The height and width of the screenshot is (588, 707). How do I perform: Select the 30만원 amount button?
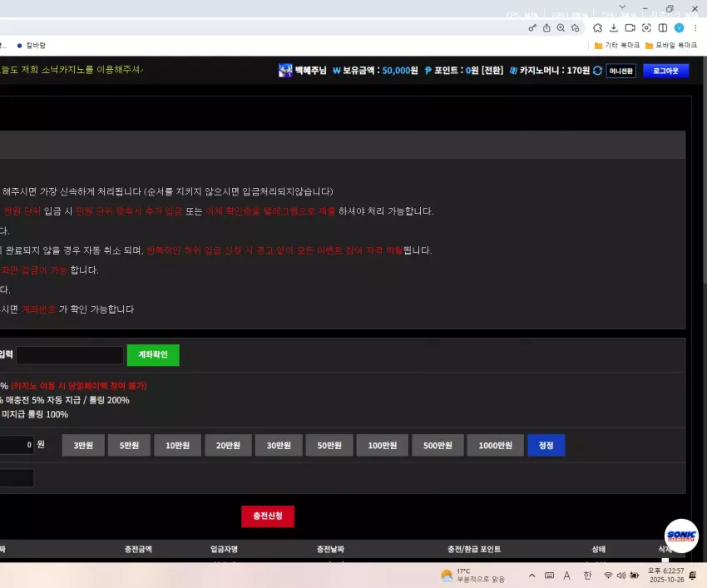[279, 446]
